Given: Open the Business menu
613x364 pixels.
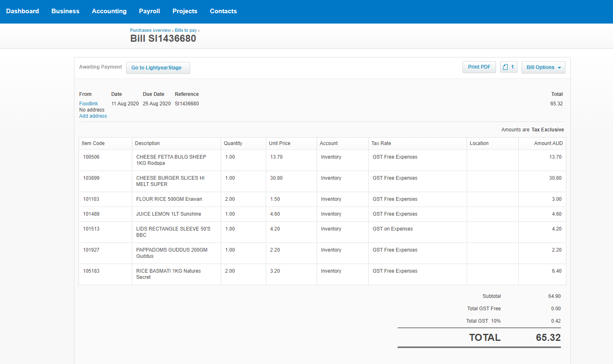Looking at the screenshot, I should coord(65,11).
